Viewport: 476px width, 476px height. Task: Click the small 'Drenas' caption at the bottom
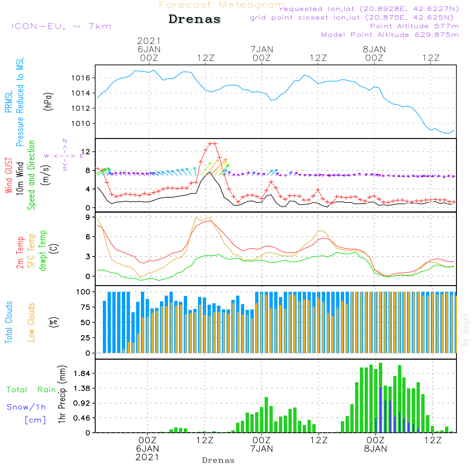(x=218, y=460)
